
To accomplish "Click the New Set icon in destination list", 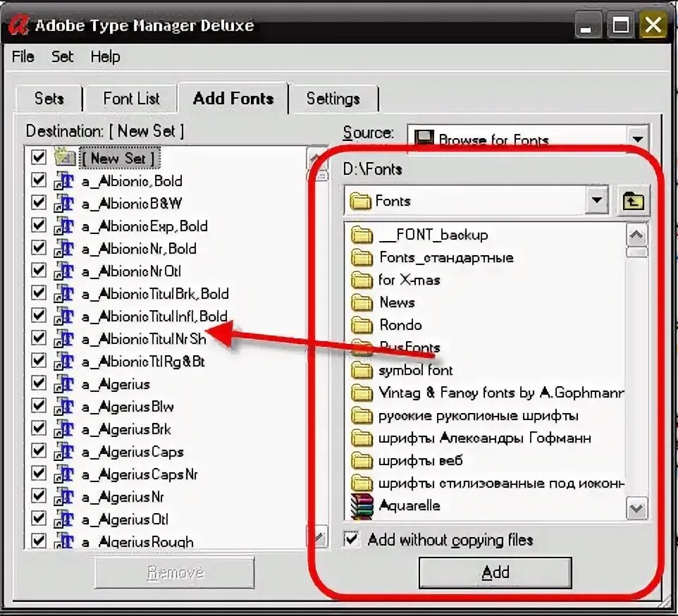I will pyautogui.click(x=65, y=157).
